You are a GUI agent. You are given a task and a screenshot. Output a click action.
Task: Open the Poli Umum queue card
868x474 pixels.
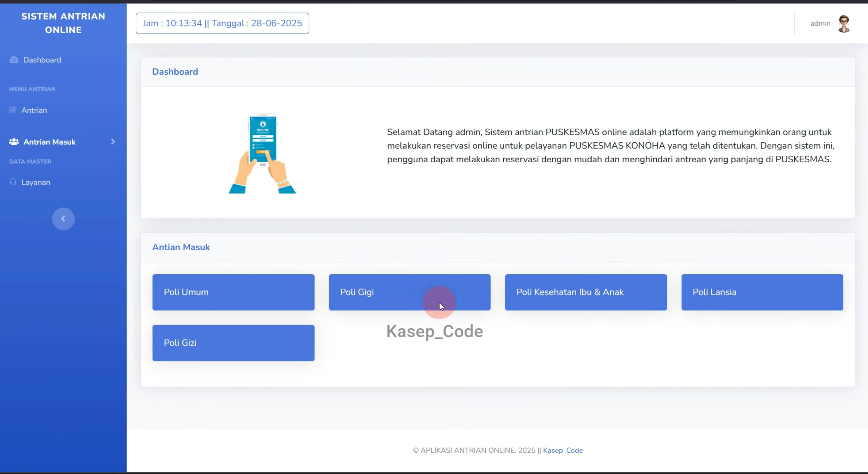(x=233, y=292)
